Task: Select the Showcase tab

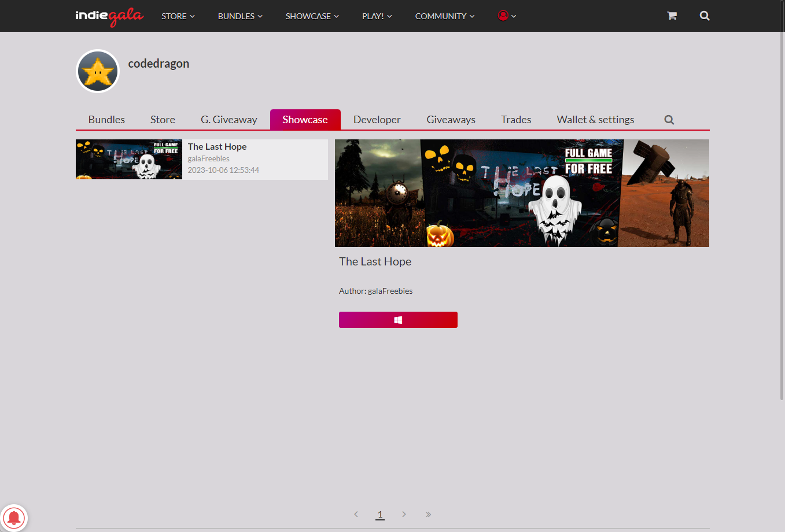Action: 305,120
